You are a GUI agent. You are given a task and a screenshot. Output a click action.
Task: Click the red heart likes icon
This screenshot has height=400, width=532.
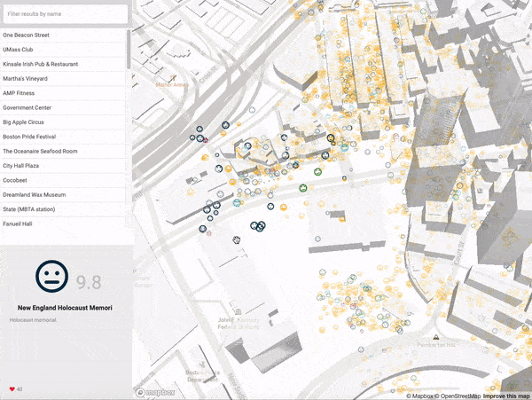(x=12, y=389)
